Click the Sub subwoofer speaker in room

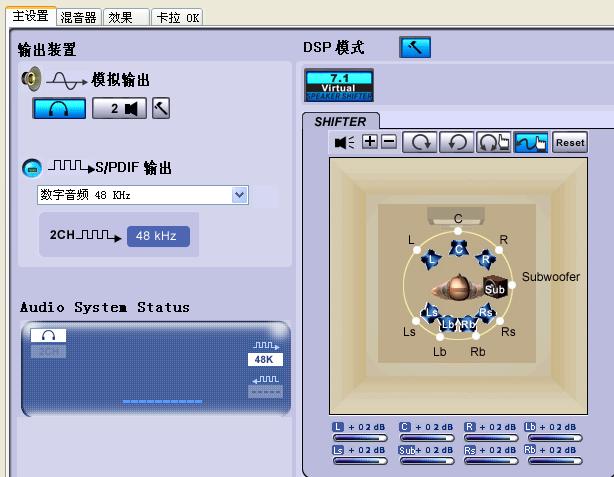click(495, 289)
